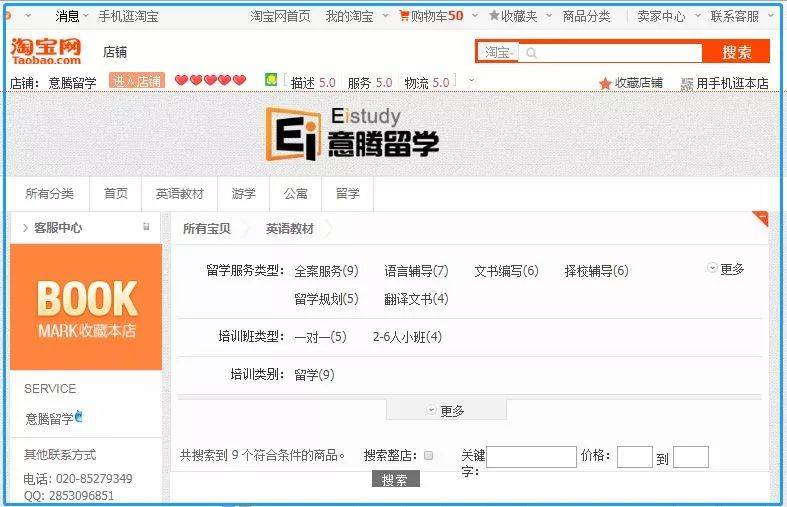Screen dimensions: 787x507
Task: Select the 一对一(5) training class filter
Action: tap(320, 337)
